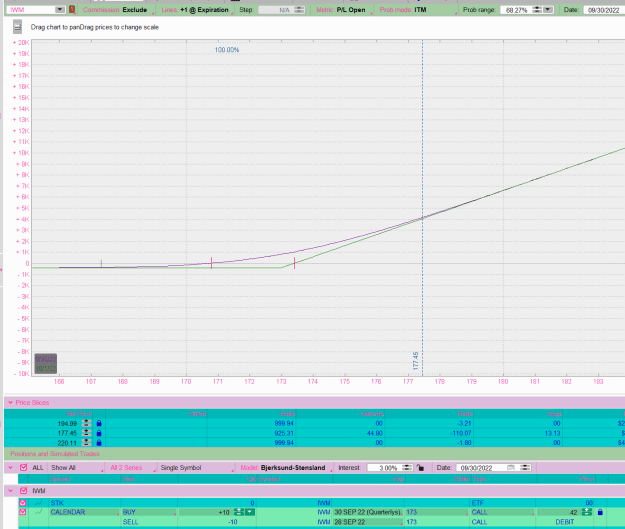625x529 pixels.
Task: Open the IWM symbol selector dropdown arrow
Action: pos(60,10)
